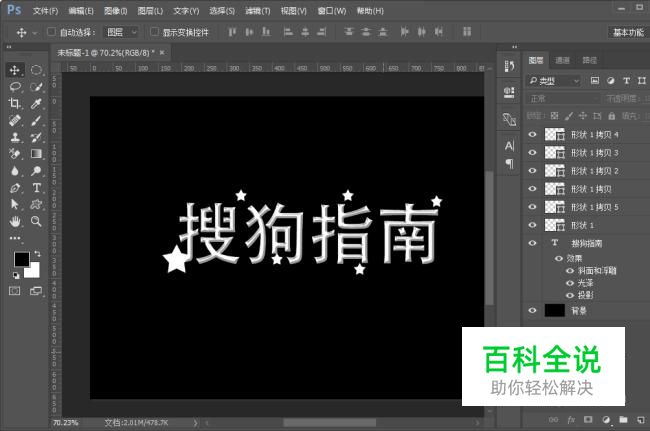Viewport: 650px width, 431px height.
Task: Open the 图层 auto-select dropdown
Action: (x=121, y=32)
